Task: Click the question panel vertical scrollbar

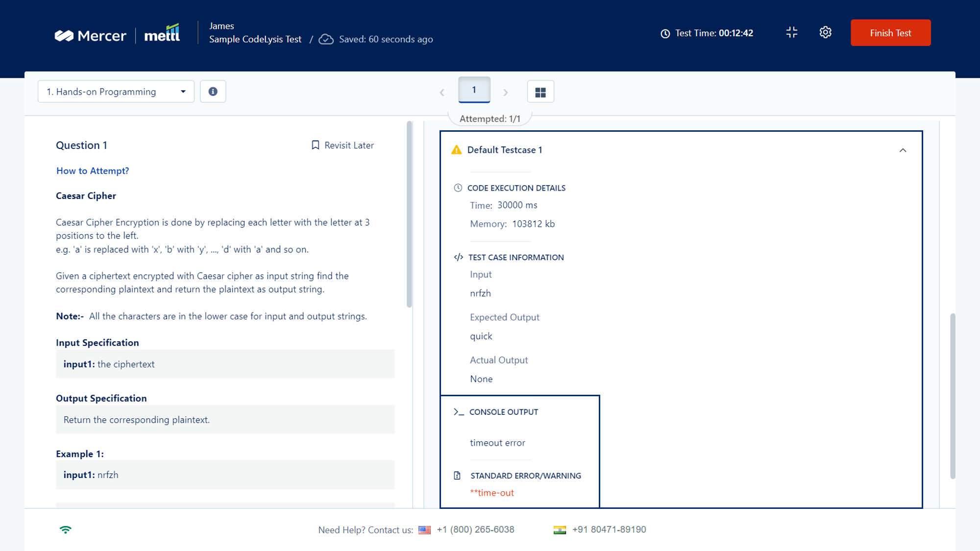Action: [x=409, y=215]
